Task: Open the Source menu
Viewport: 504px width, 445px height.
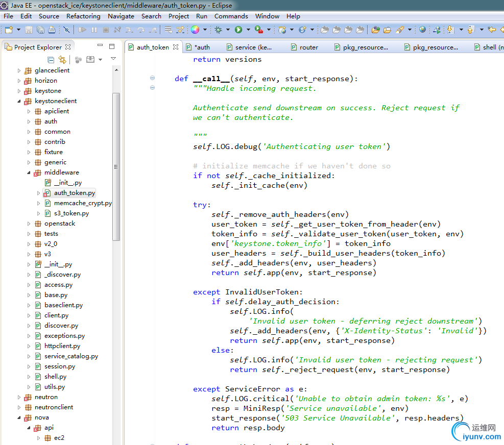Action: (x=49, y=16)
